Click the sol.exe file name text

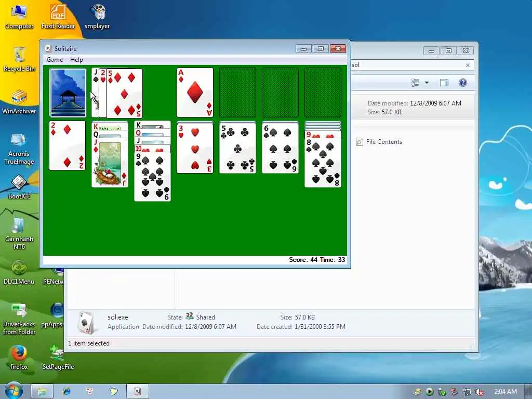[118, 317]
